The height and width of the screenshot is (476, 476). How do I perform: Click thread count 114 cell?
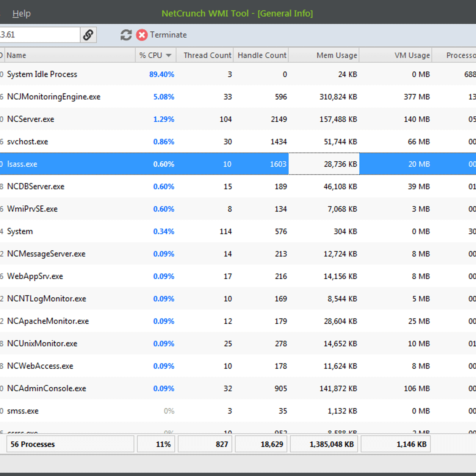click(x=226, y=231)
